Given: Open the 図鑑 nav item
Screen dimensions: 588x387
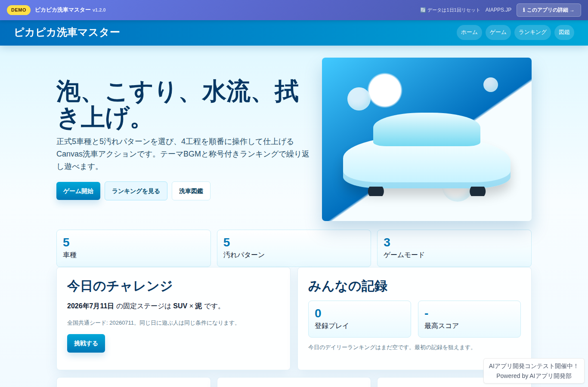Looking at the screenshot, I should coord(564,32).
